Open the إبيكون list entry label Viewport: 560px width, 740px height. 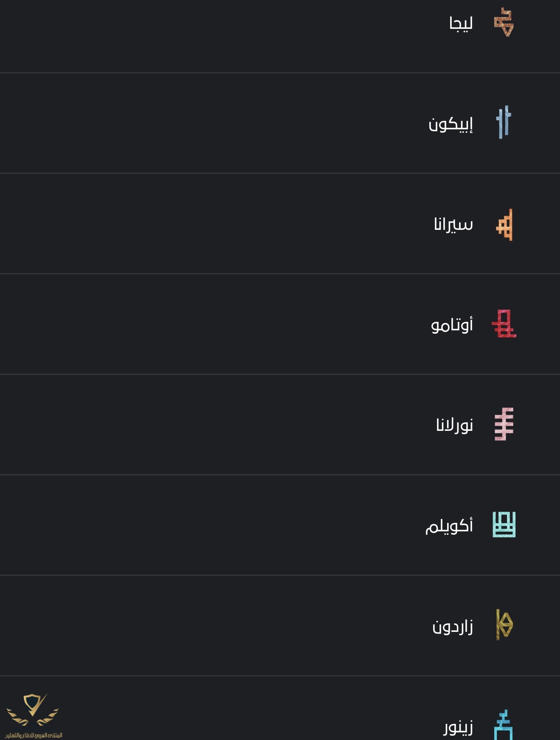pos(451,124)
